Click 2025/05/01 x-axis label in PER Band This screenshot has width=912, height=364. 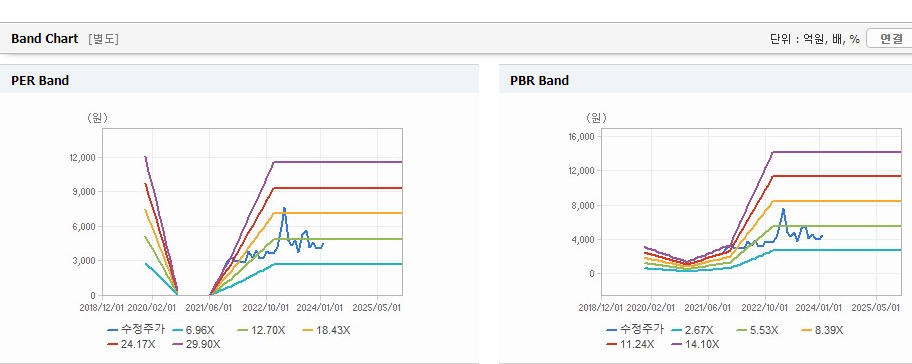coord(377,307)
